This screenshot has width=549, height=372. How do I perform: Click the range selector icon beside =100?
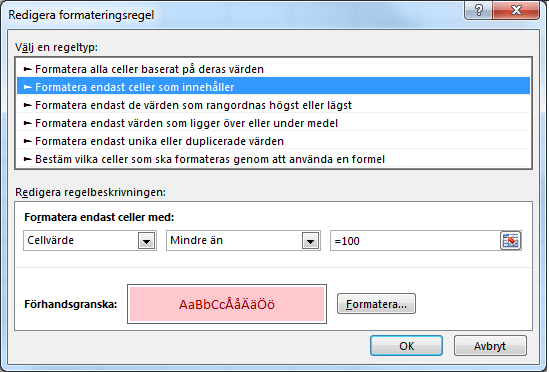pyautogui.click(x=510, y=241)
